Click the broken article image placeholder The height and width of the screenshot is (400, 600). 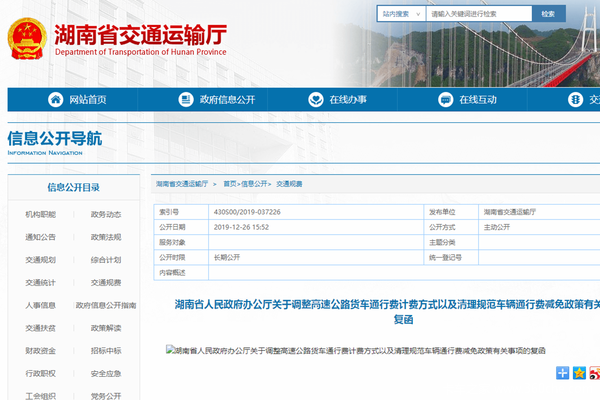click(171, 351)
